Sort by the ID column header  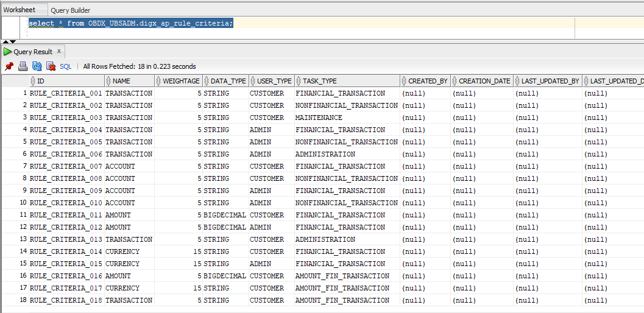point(66,81)
